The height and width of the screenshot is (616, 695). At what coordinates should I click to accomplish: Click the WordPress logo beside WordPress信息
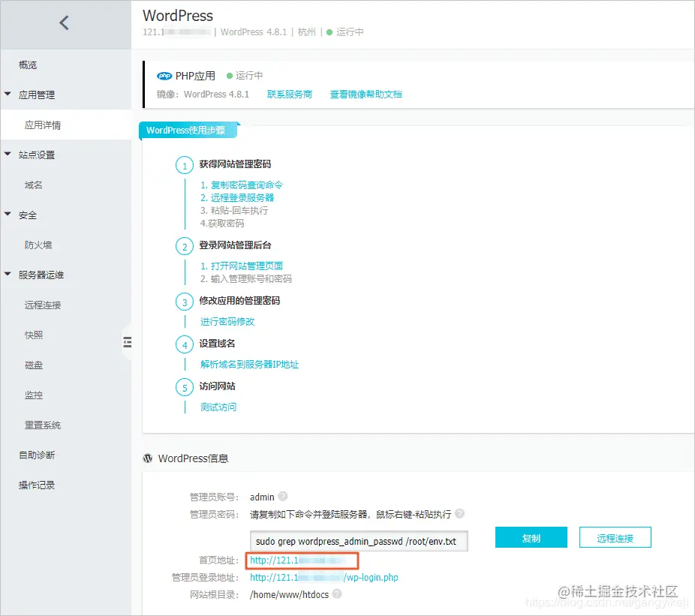point(147,458)
